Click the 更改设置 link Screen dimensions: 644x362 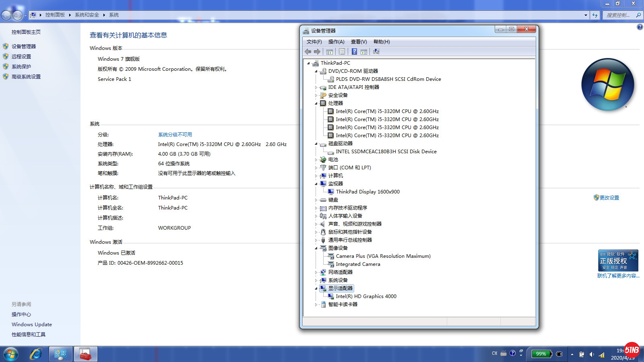point(609,198)
